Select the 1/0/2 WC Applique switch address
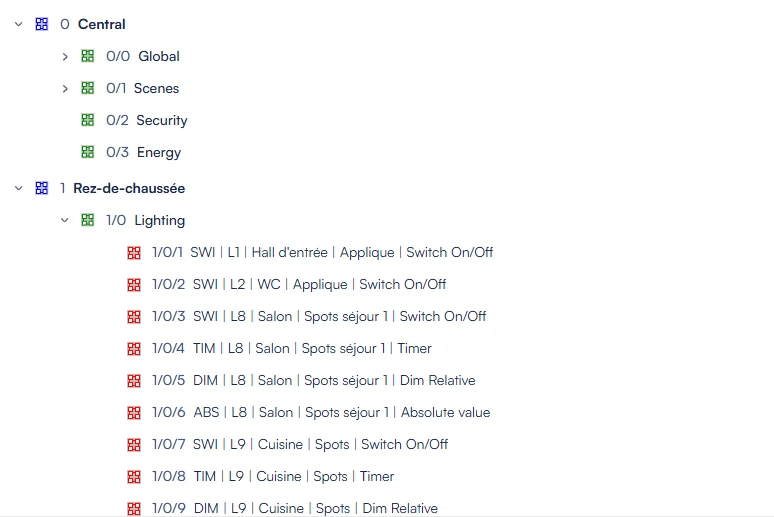The height and width of the screenshot is (517, 774). (299, 284)
